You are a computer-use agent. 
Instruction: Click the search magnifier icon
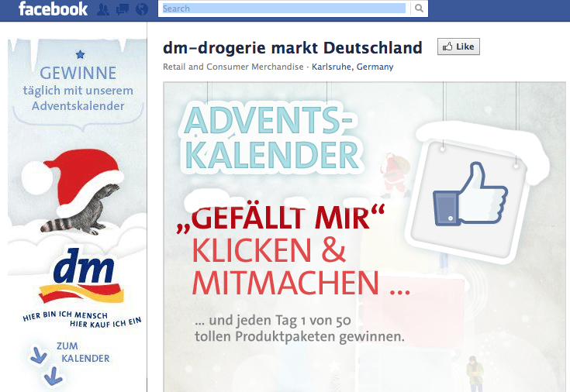[419, 9]
